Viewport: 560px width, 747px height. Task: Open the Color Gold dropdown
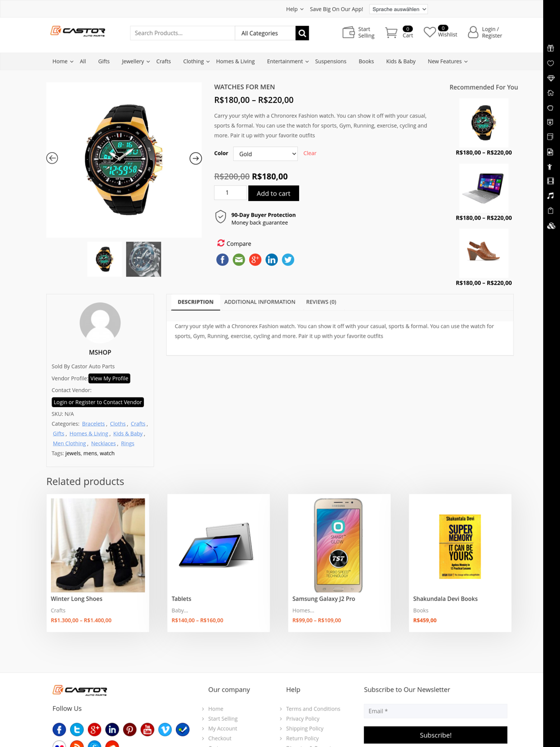265,153
